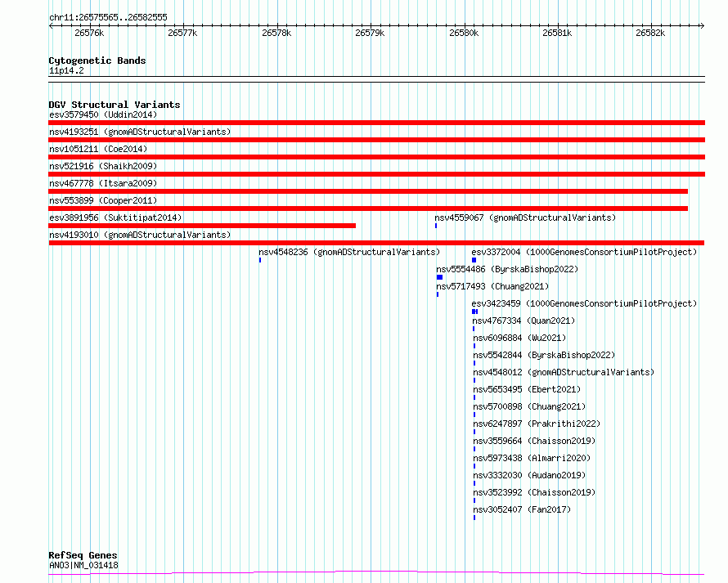Click blue block under nsv5554486

(x=440, y=277)
